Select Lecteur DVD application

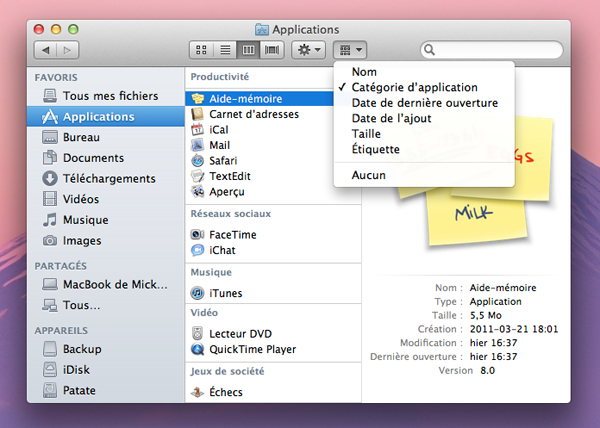coord(273,334)
